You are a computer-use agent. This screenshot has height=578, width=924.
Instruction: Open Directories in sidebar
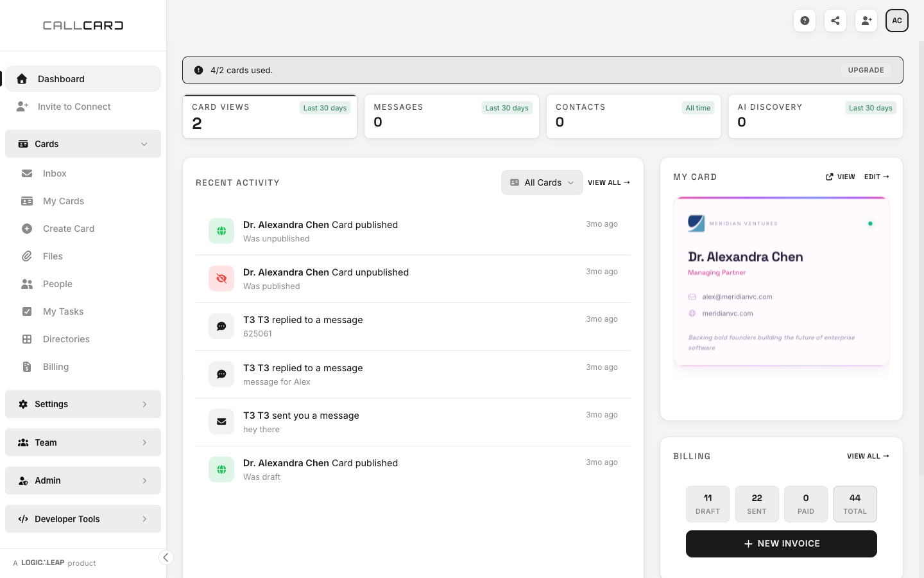(x=83, y=339)
